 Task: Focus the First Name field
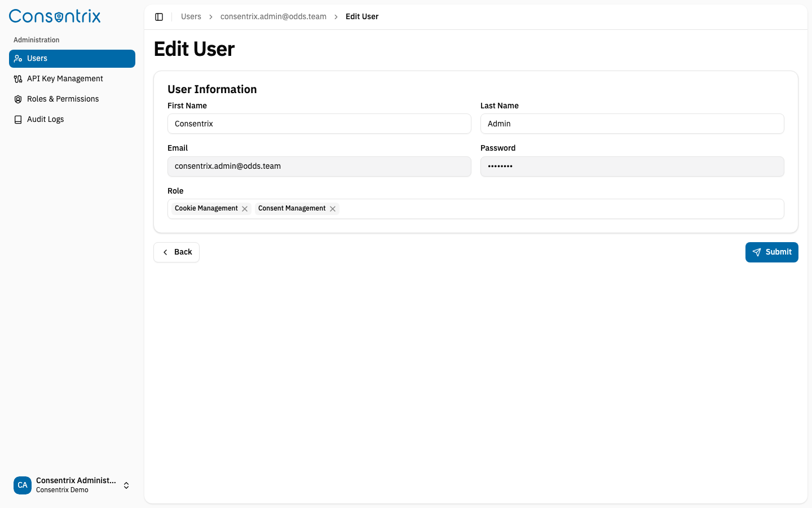coord(319,124)
